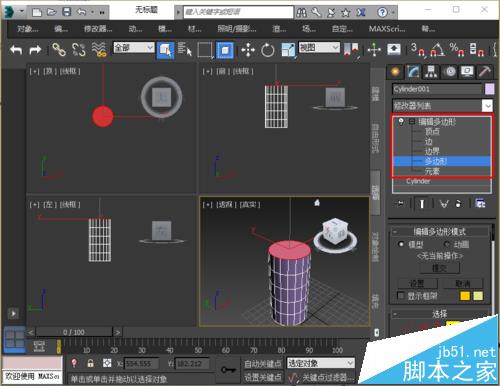500x386 pixels.
Task: Toggle the Percent Snap button
Action: tap(457, 50)
